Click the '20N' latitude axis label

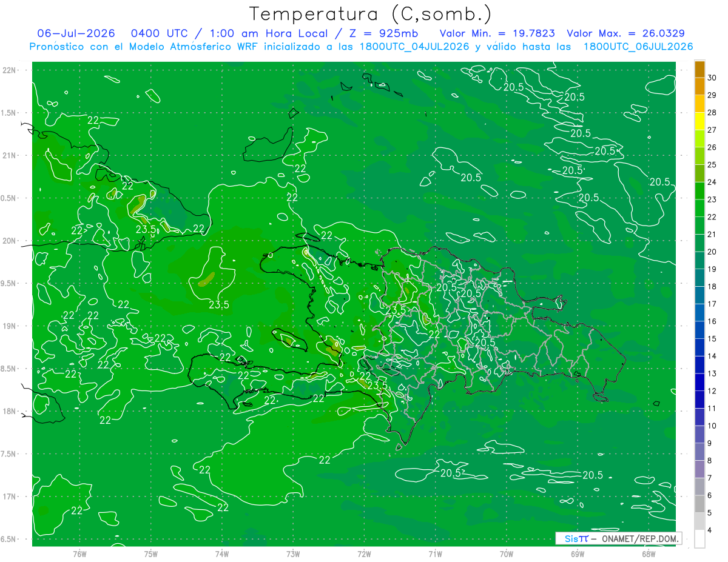click(x=8, y=241)
